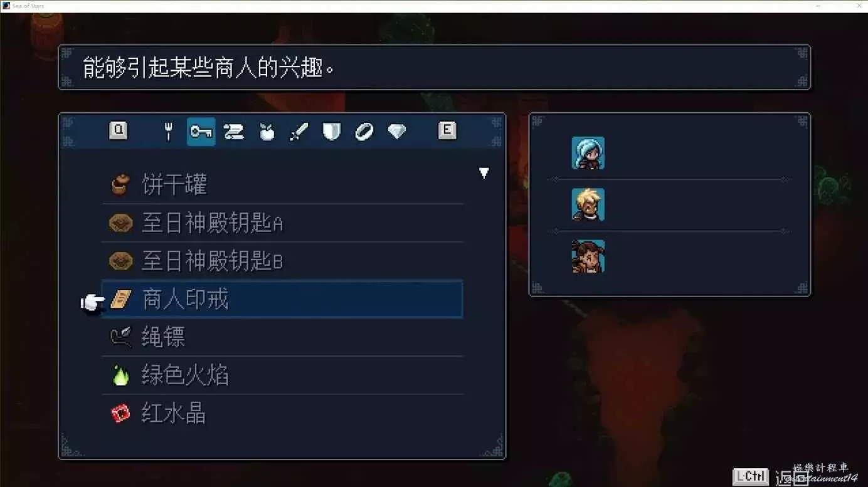The image size is (868, 487).
Task: Select the key items category icon
Action: [x=201, y=132]
